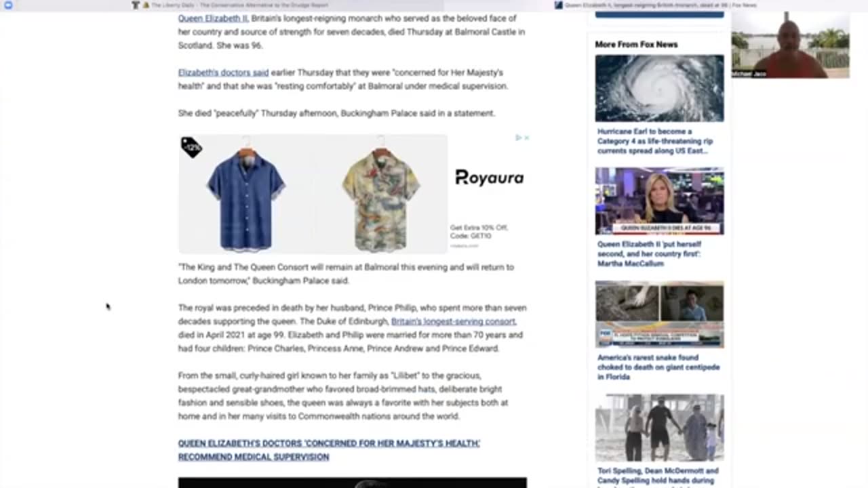The image size is (868, 488).
Task: Click the hurricane satellite thumbnail
Action: click(x=659, y=88)
